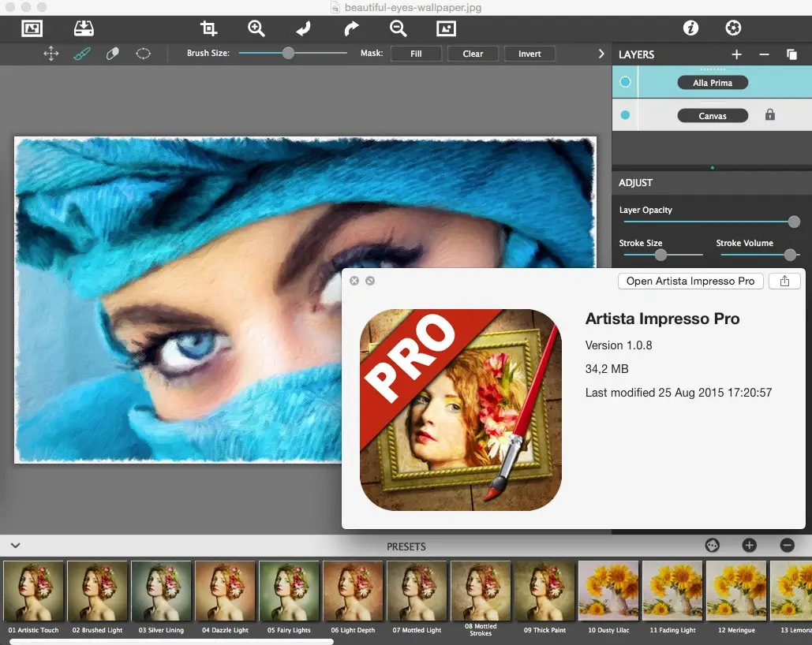This screenshot has width=812, height=645.
Task: Toggle the Canvas layer lock
Action: click(x=769, y=115)
